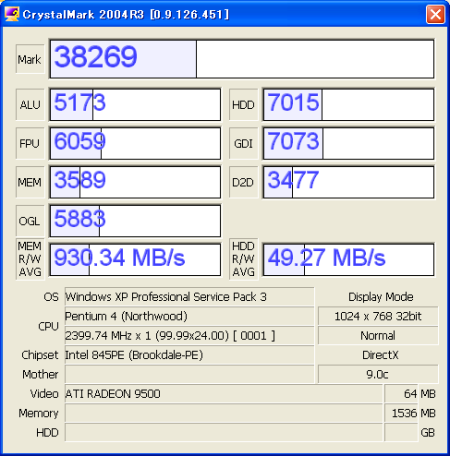Run the MEM benchmark button
This screenshot has height=456, width=450.
30,182
